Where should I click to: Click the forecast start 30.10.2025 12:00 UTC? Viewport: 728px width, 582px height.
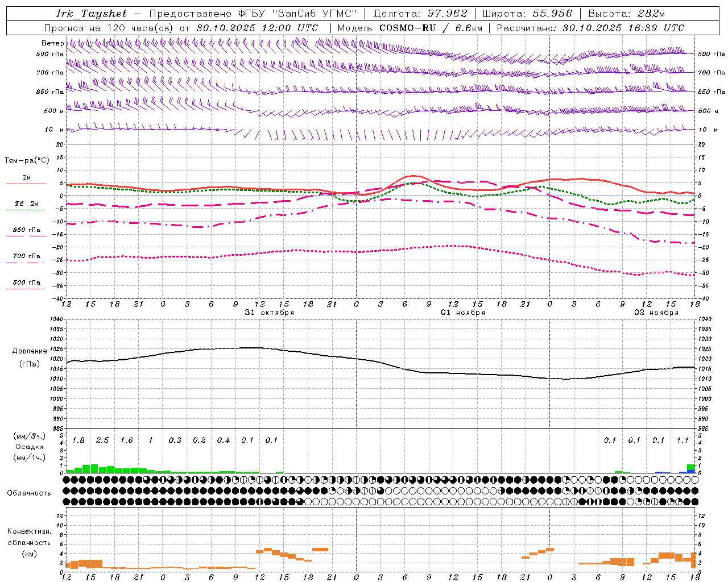257,27
